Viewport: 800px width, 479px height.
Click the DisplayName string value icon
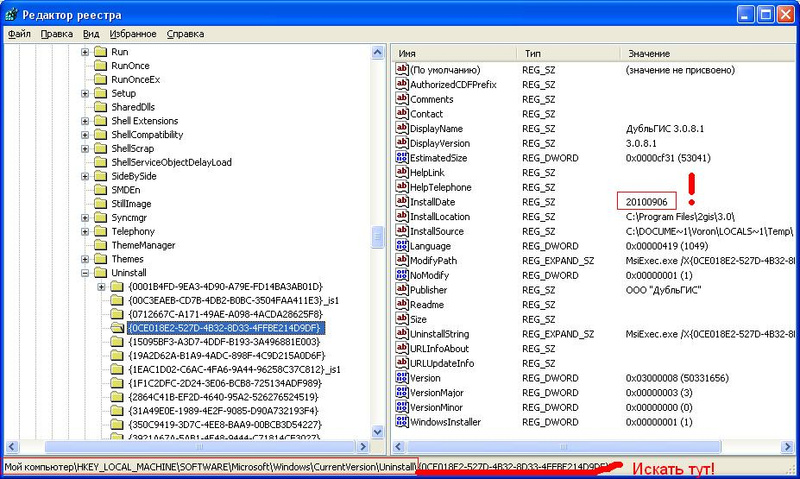click(x=403, y=129)
